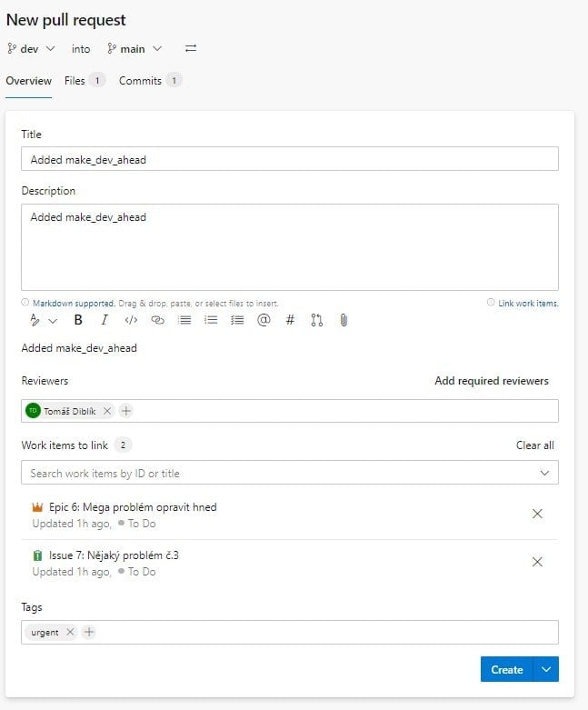The image size is (588, 710).
Task: Add a bulleted list
Action: click(184, 320)
